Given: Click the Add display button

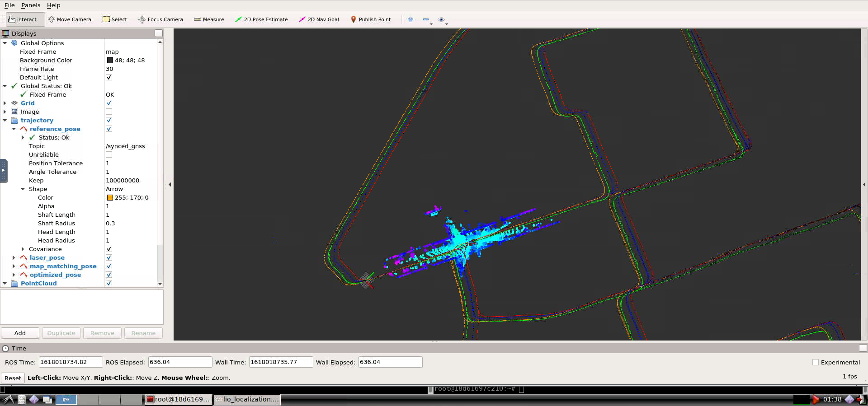Looking at the screenshot, I should click(x=20, y=333).
